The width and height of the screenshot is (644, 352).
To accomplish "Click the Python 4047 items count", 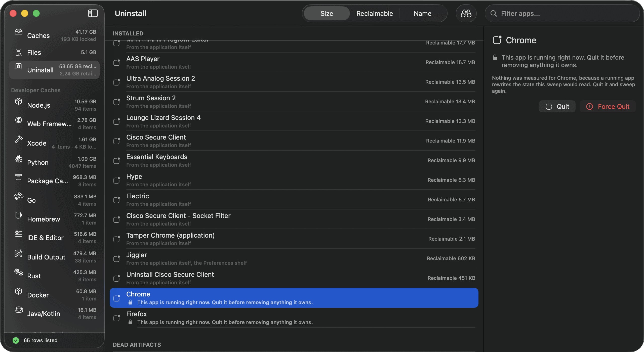I will pos(82,166).
